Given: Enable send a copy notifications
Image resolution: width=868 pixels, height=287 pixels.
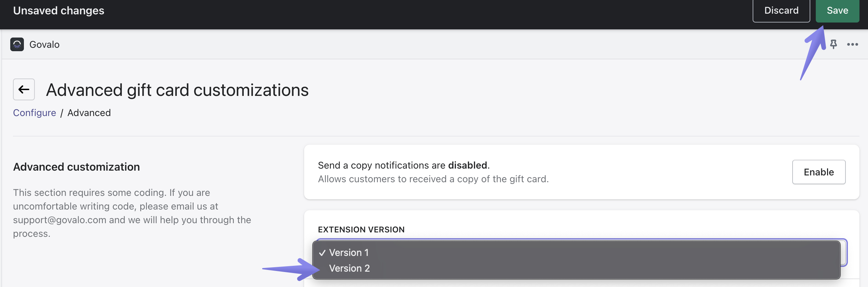Looking at the screenshot, I should 819,172.
